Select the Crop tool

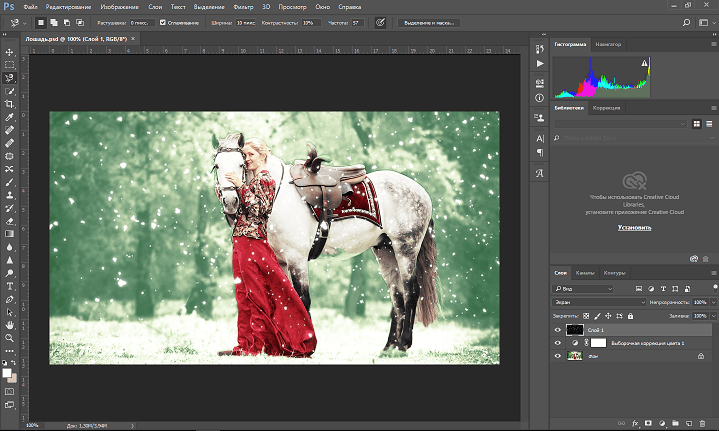[x=9, y=104]
